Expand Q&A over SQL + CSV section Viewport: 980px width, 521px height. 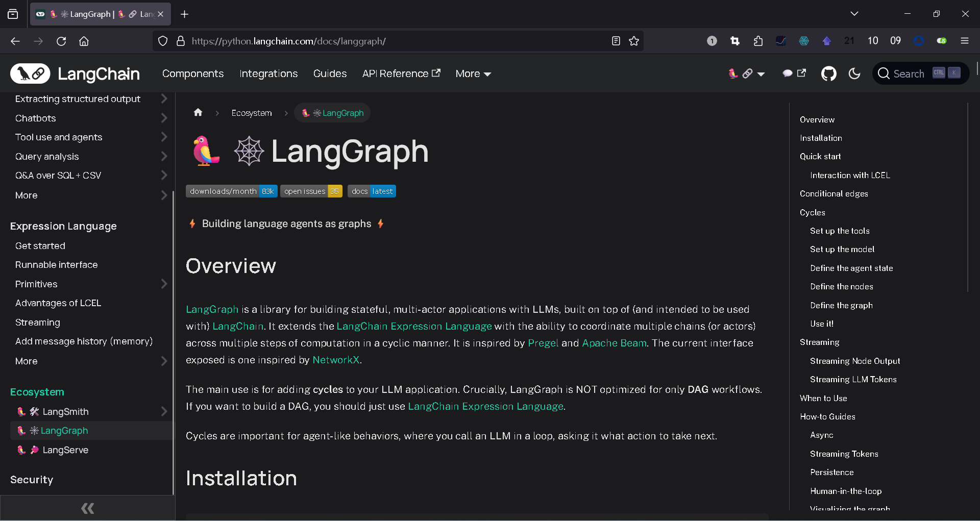click(x=164, y=175)
